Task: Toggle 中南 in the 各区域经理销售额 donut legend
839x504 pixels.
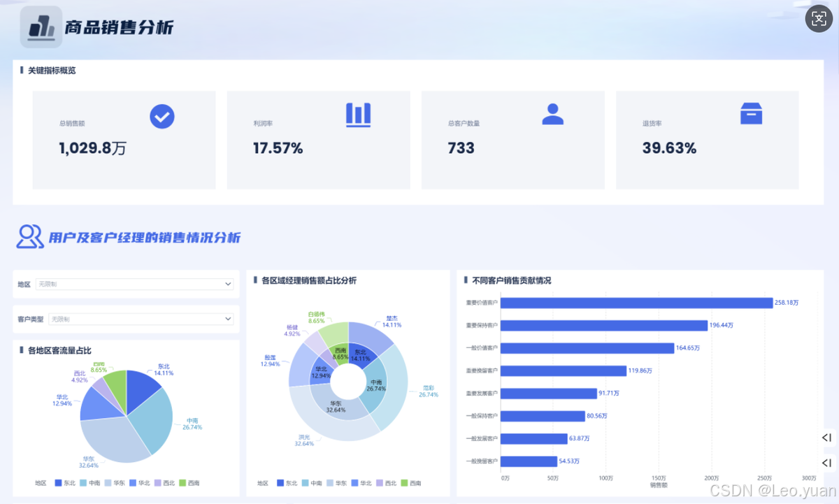Action: tap(312, 483)
